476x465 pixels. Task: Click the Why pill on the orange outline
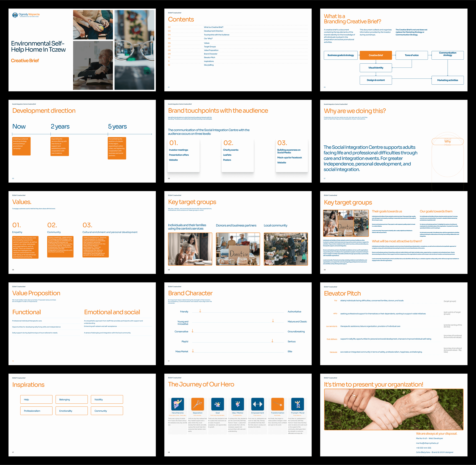point(447,141)
